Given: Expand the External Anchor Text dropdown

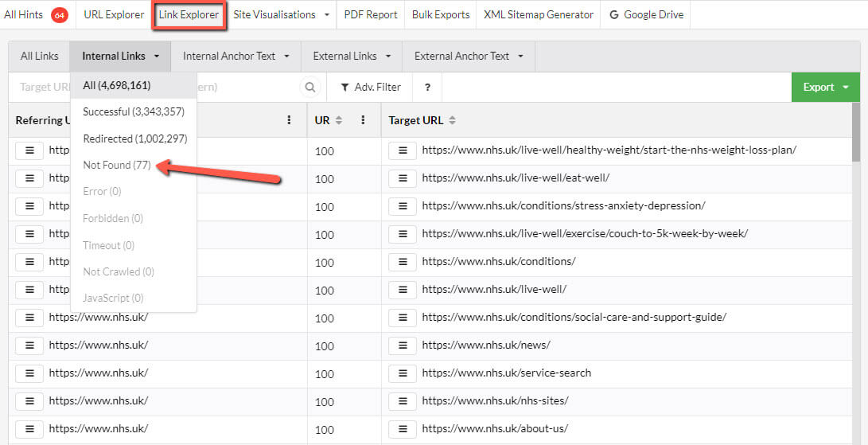Looking at the screenshot, I should [x=469, y=56].
